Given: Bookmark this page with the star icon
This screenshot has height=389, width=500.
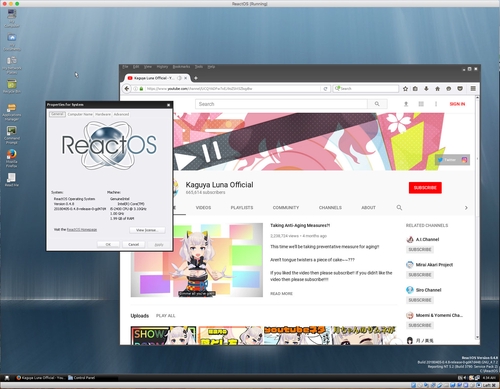Looking at the screenshot, I should click(405, 89).
